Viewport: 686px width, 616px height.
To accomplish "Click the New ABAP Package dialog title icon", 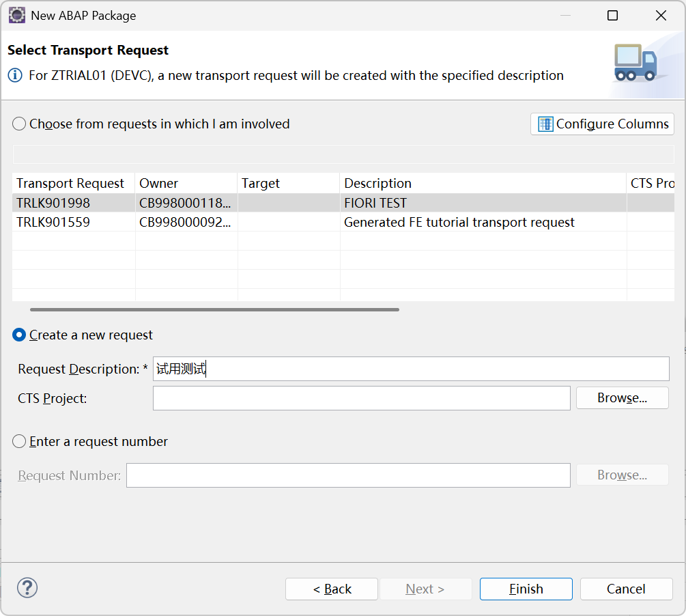I will pyautogui.click(x=16, y=14).
